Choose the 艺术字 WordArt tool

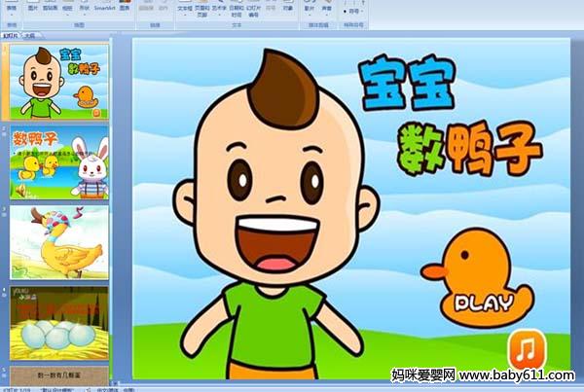point(219,10)
